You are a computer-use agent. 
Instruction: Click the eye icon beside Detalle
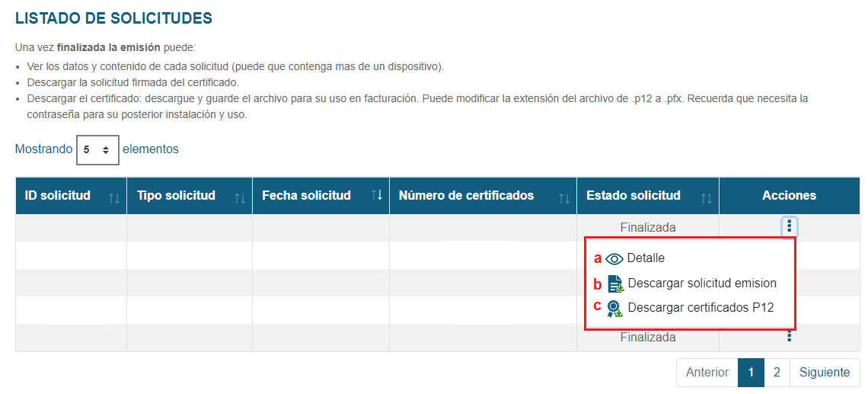click(614, 258)
